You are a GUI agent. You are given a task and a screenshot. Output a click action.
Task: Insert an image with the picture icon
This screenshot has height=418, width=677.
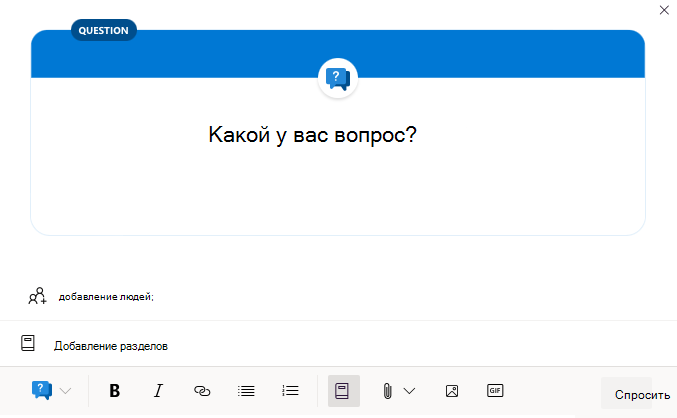point(452,391)
